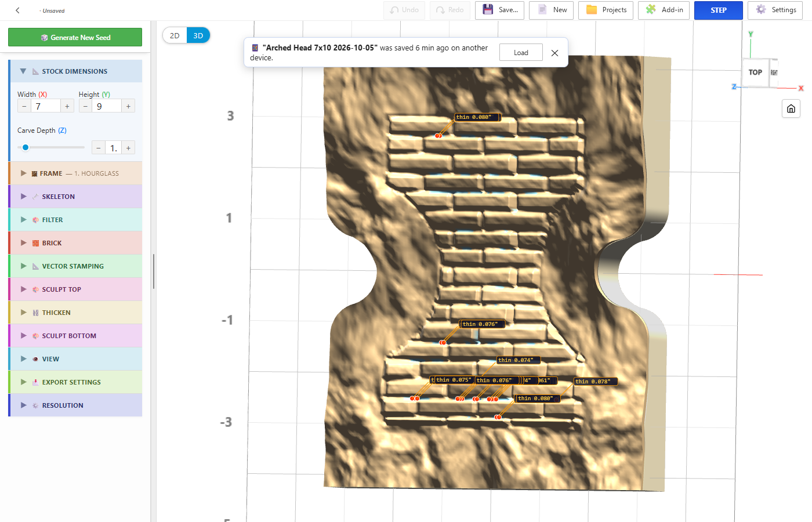
Task: Expand the Skeleton section
Action: [23, 197]
